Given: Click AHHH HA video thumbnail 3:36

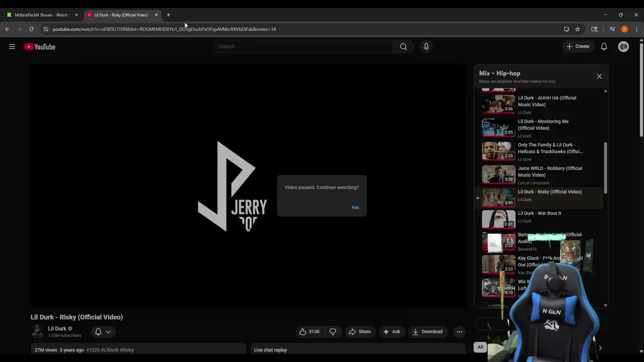Looking at the screenshot, I should 499,104.
